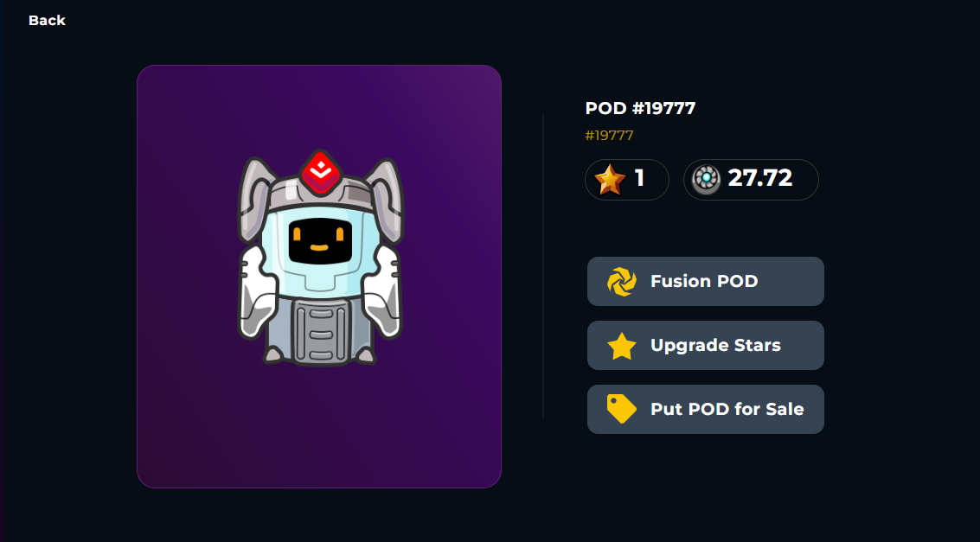Click the POD #19777 title
The width and height of the screenshot is (980, 542).
(x=640, y=109)
